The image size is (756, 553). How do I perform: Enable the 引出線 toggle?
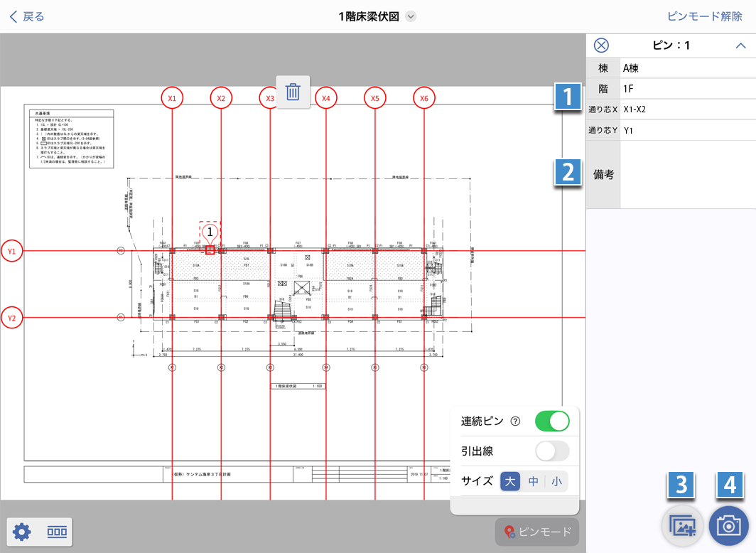[552, 451]
